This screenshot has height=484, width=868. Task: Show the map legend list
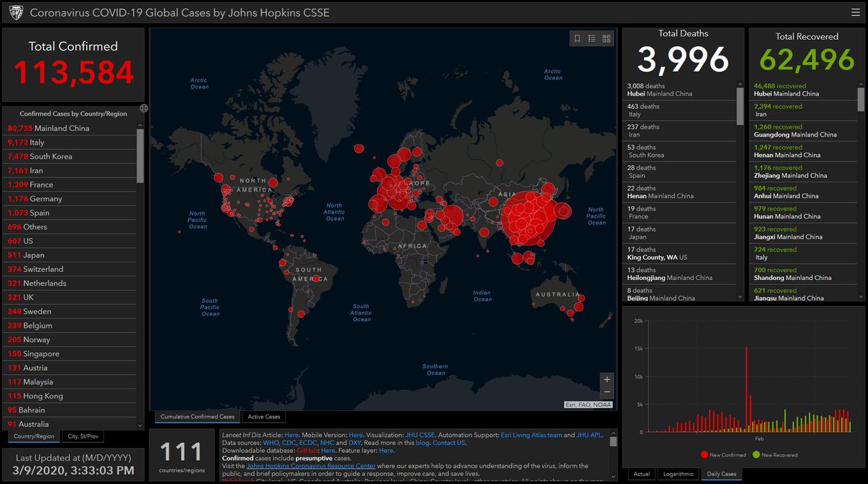click(592, 38)
